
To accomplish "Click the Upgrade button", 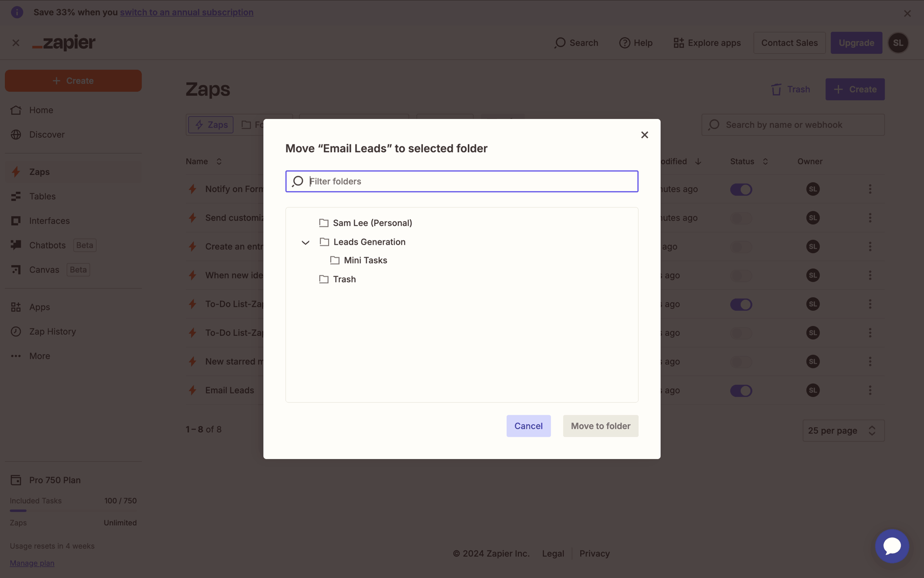I will (x=856, y=43).
